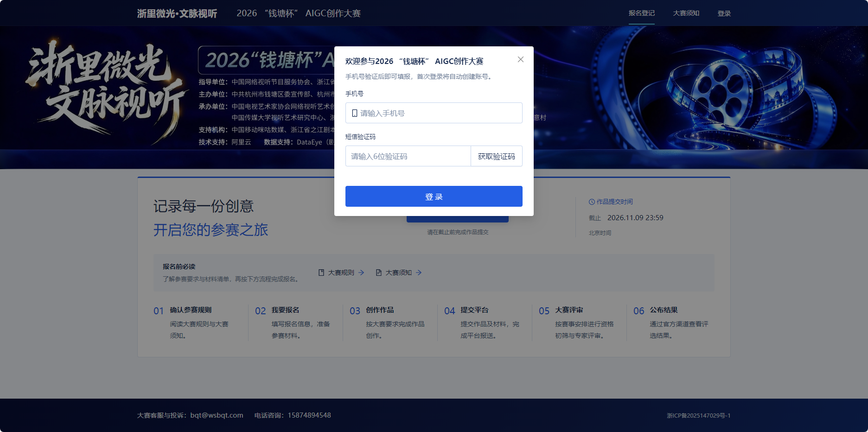This screenshot has height=432, width=868.
Task: Click the email bqt@wsbqt.com in footer
Action: click(x=217, y=415)
